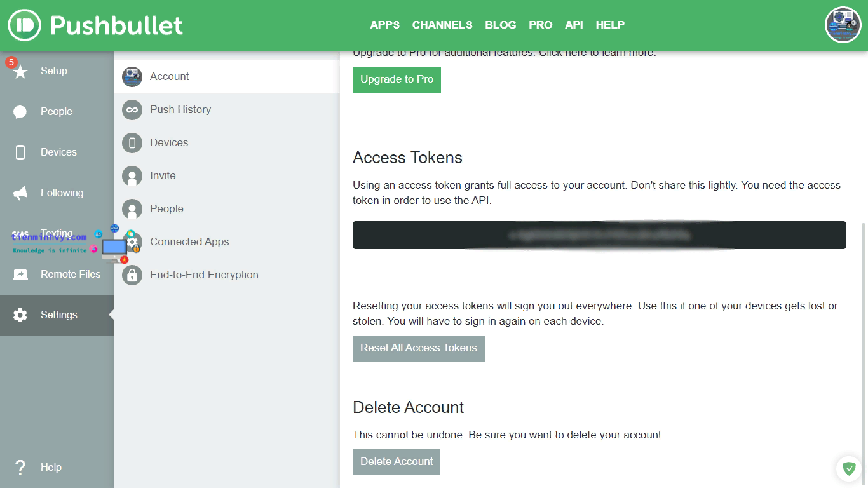Switch to Connected Apps settings

189,242
